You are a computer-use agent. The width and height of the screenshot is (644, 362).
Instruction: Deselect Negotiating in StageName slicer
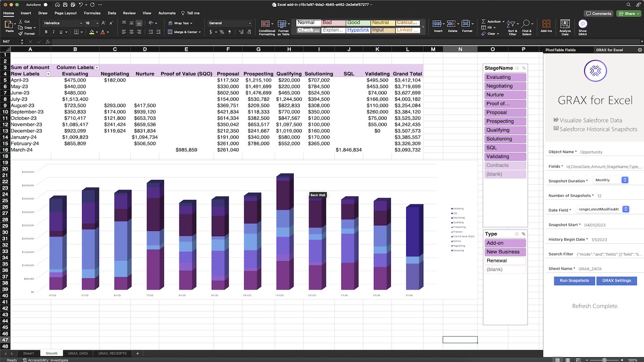pos(505,86)
